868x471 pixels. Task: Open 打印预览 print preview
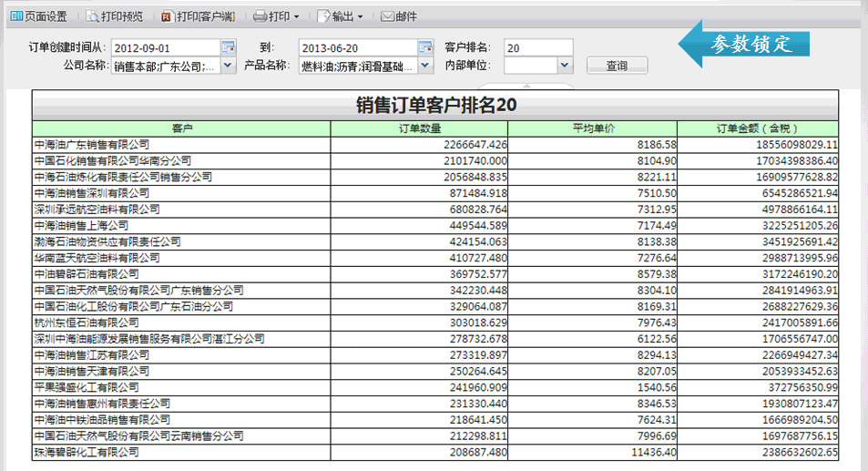[x=115, y=16]
